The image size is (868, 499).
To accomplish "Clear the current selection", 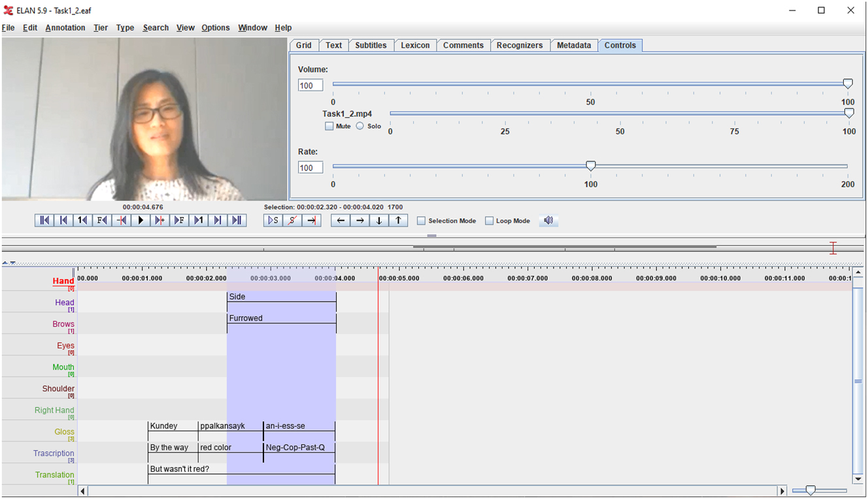I will tap(293, 221).
